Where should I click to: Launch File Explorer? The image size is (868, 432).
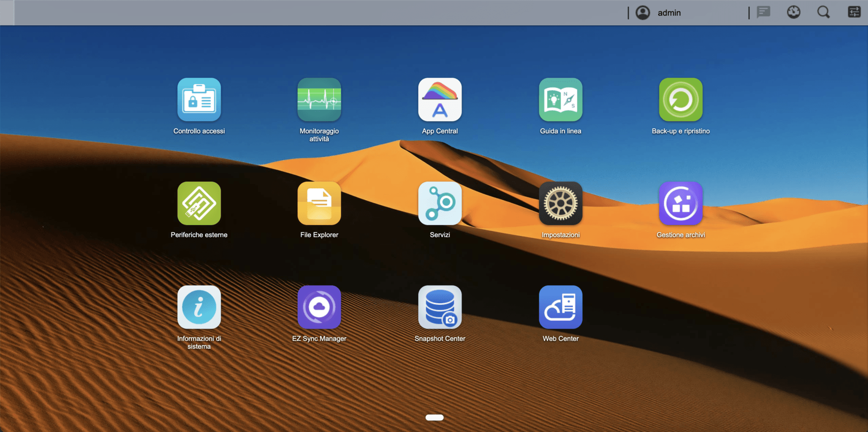click(x=319, y=203)
